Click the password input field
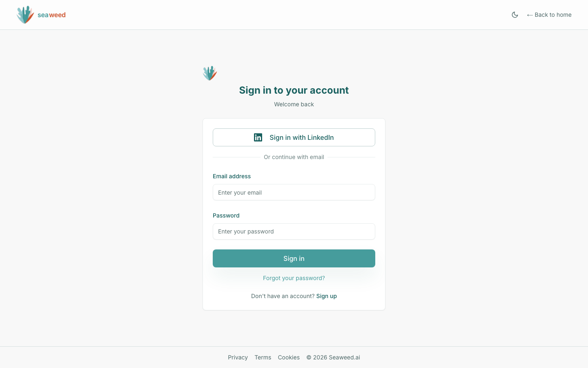This screenshot has width=588, height=368. (x=294, y=231)
